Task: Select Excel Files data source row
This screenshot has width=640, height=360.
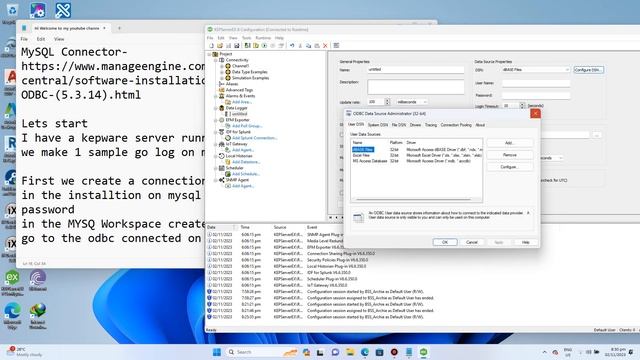Action: (x=417, y=155)
